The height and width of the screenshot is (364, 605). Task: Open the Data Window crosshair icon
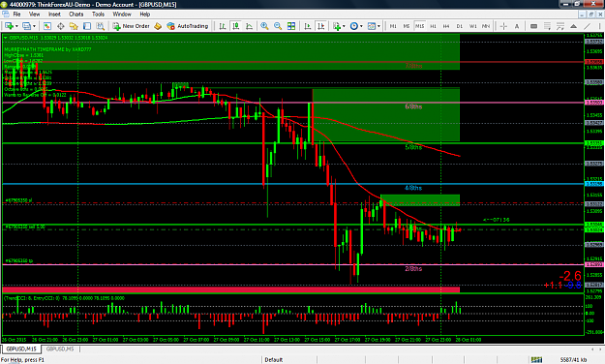[x=61, y=26]
